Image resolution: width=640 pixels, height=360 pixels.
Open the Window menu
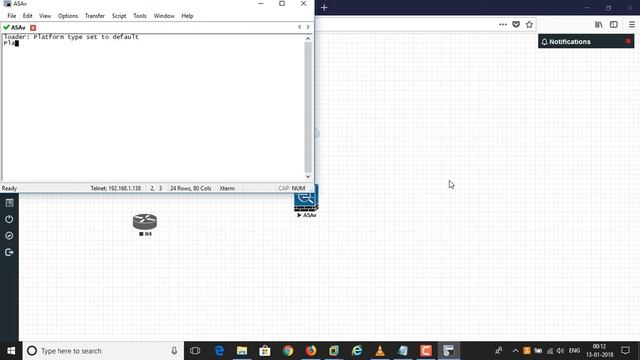[x=164, y=16]
